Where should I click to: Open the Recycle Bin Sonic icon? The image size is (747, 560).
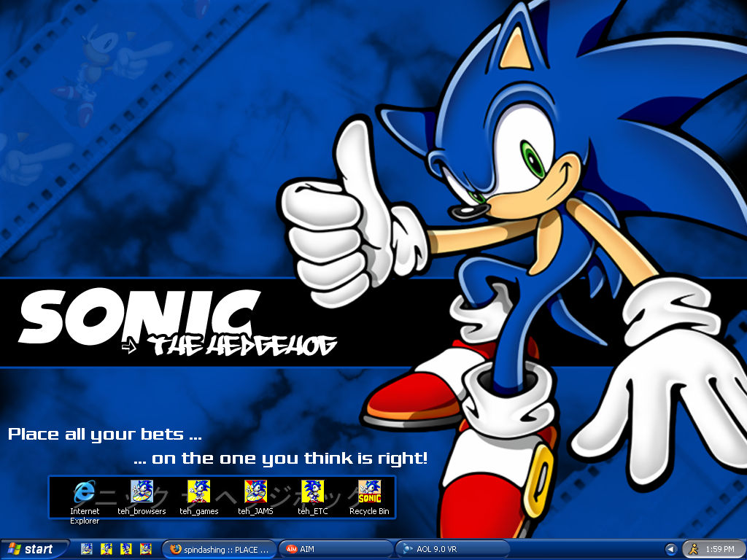369,491
